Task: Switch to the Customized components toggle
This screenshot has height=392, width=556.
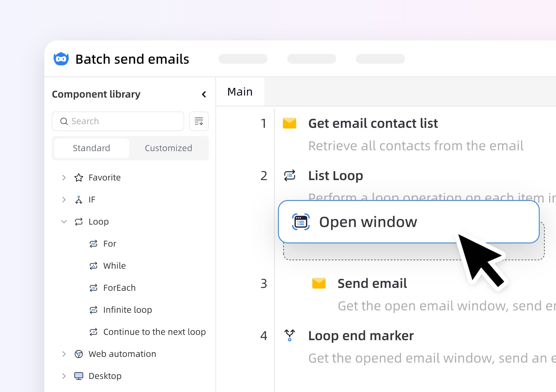Action: tap(168, 148)
